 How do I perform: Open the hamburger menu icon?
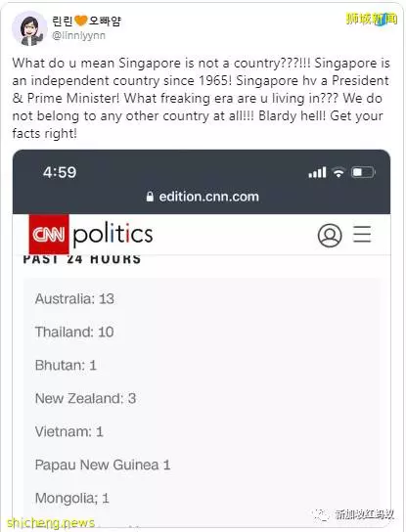[362, 234]
